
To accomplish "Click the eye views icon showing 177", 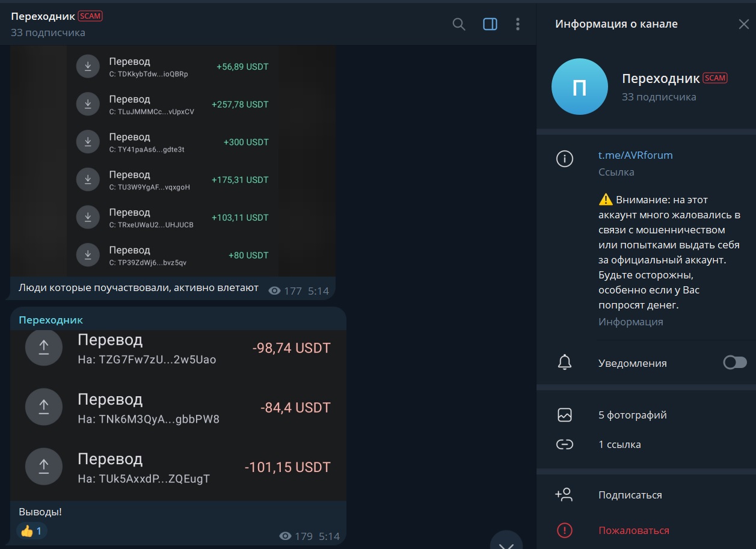I will tap(275, 291).
